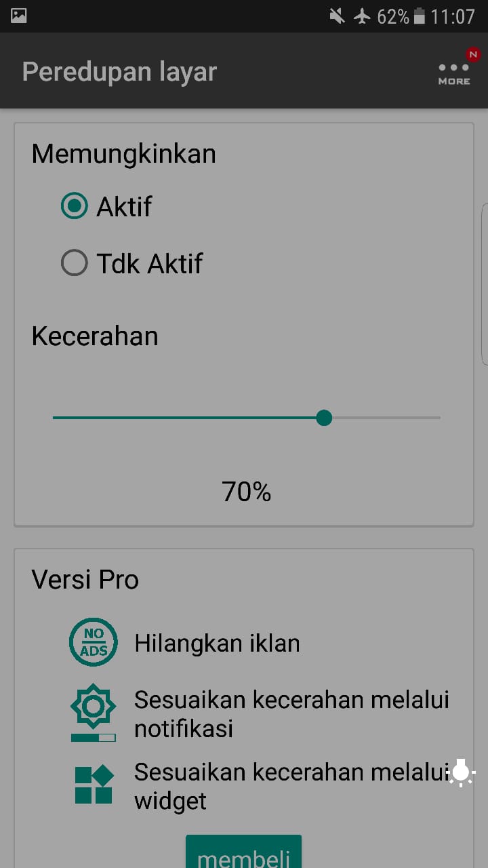
Task: Tap the widget squares icon
Action: [94, 785]
